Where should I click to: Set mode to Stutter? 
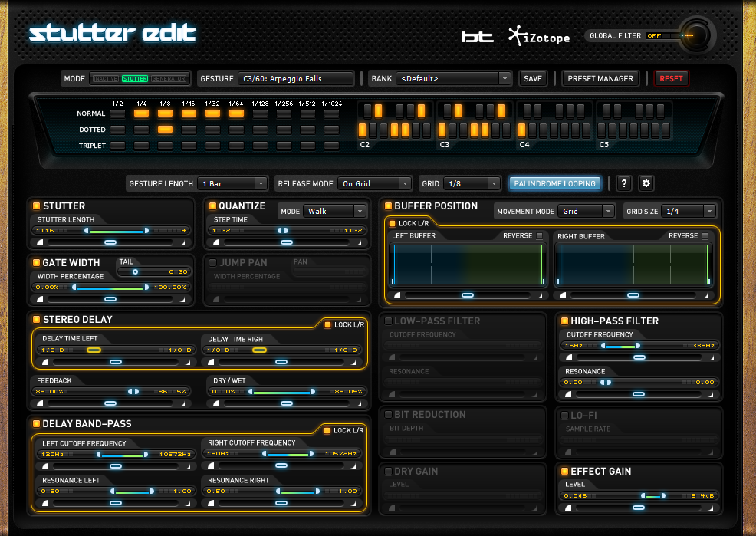(x=135, y=78)
